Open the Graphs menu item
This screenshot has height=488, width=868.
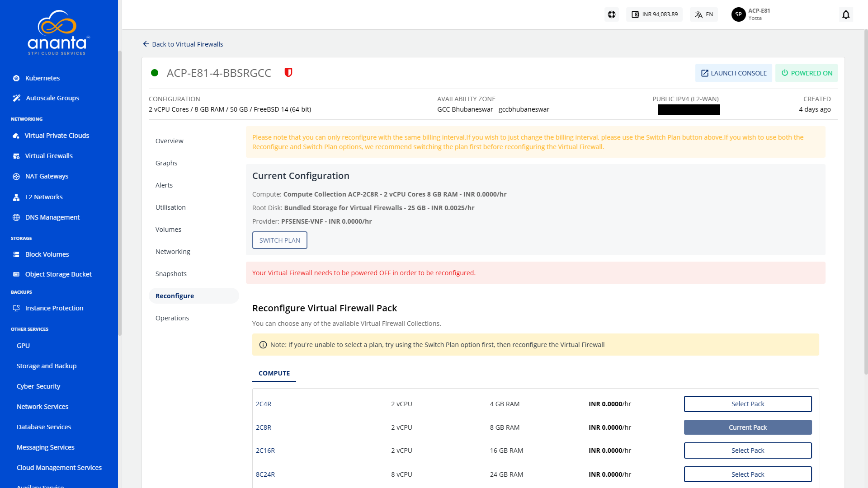coord(166,163)
